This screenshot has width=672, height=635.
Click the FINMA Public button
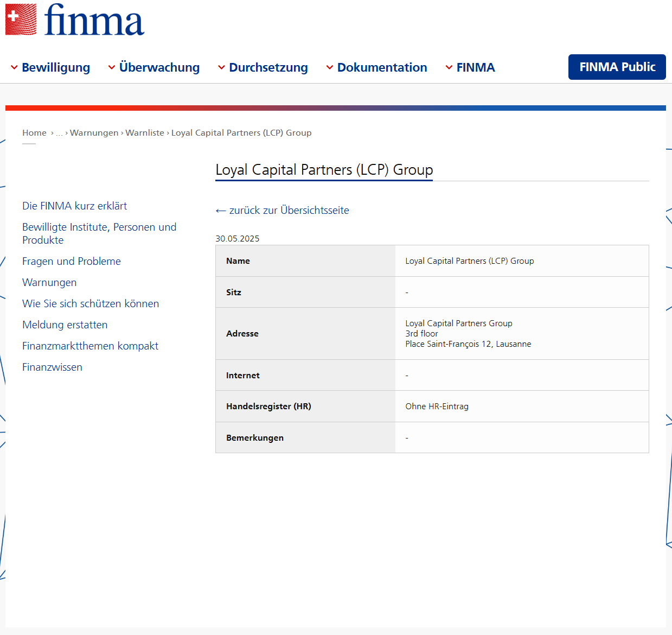(617, 67)
